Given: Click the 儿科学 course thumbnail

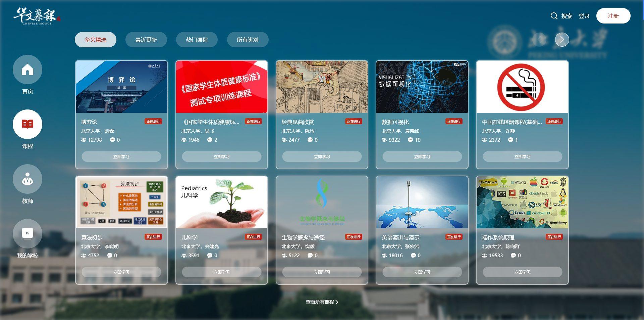Looking at the screenshot, I should pos(221,202).
